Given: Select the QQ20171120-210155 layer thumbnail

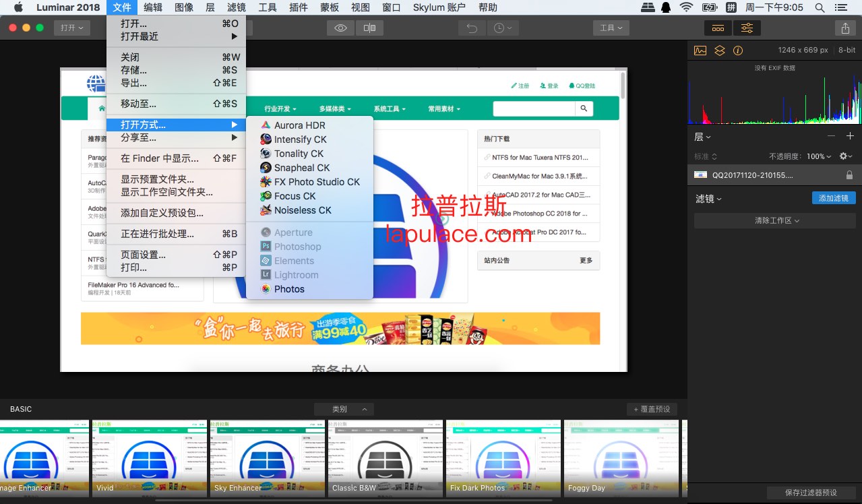Looking at the screenshot, I should [701, 175].
